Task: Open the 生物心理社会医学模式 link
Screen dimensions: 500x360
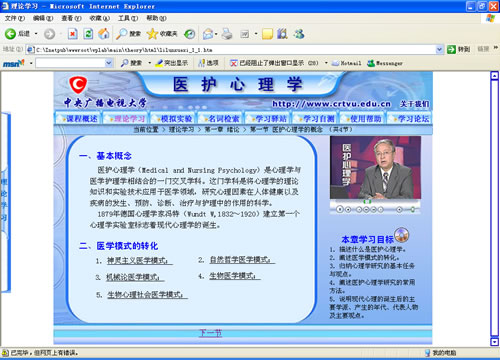Action: click(x=147, y=295)
